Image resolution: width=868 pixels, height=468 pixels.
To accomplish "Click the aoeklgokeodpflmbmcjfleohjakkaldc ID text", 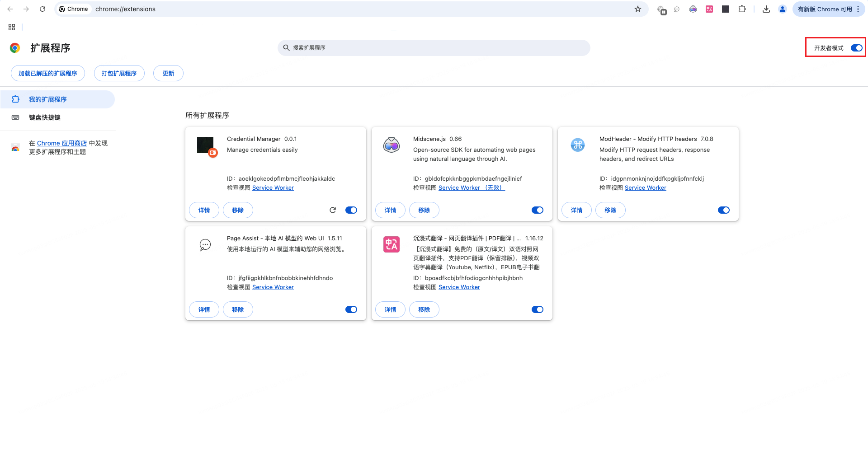I will [287, 179].
